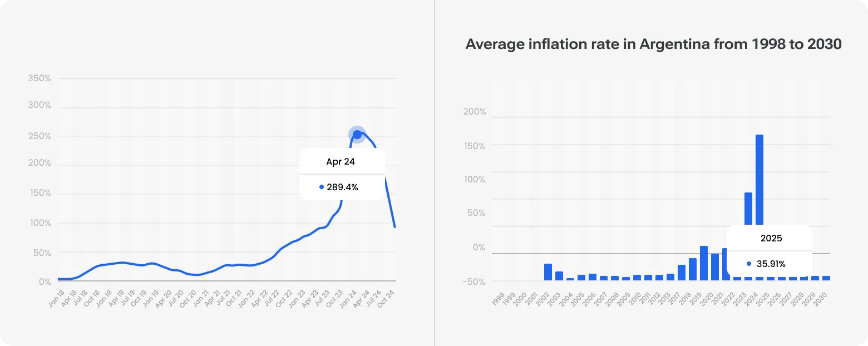Image resolution: width=868 pixels, height=346 pixels.
Task: Click the tallest bar for 2024
Action: 759,179
